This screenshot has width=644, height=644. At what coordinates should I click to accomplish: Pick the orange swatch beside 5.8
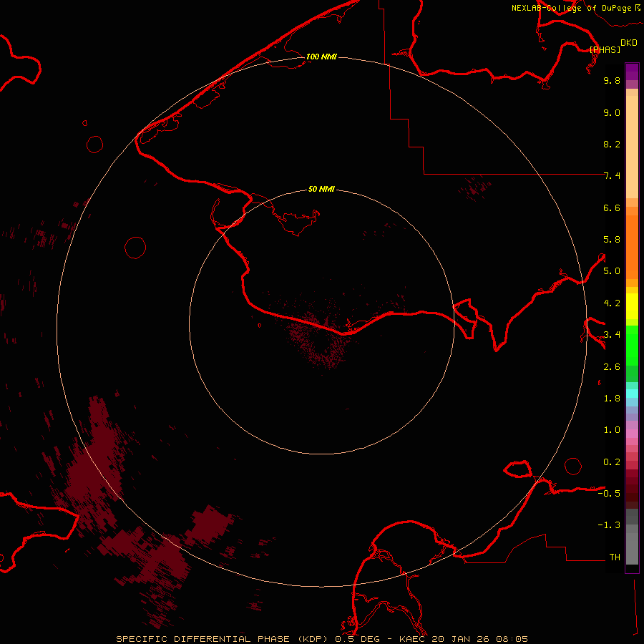pos(632,240)
